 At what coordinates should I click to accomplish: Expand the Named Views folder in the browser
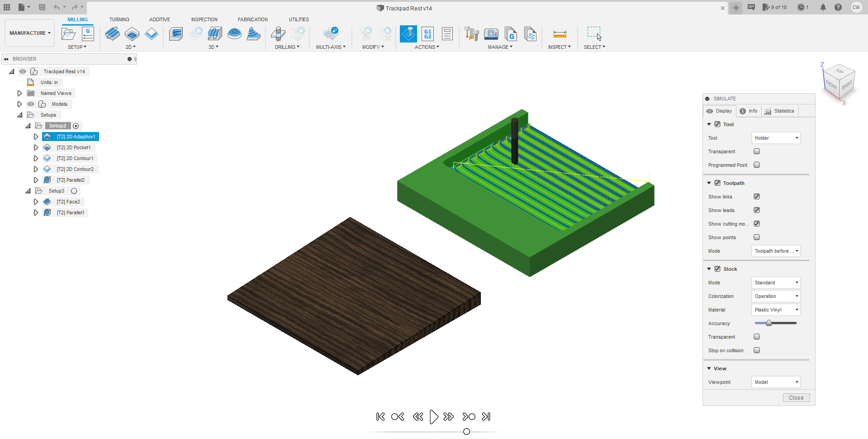[x=19, y=93]
